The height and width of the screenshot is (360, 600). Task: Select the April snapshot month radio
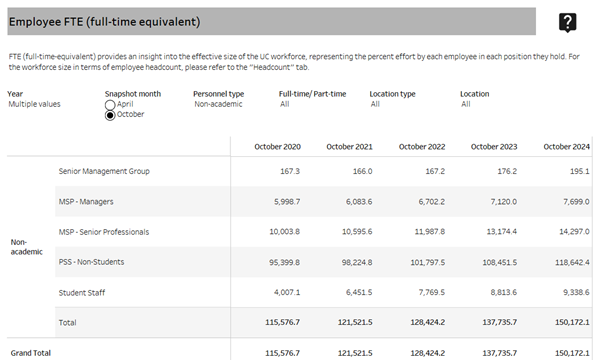click(x=110, y=104)
